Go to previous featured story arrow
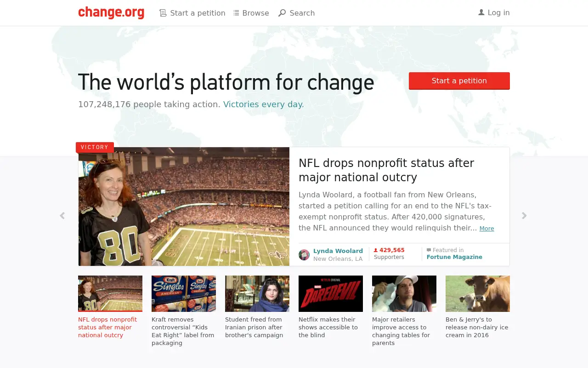The width and height of the screenshot is (588, 368). pyautogui.click(x=62, y=216)
